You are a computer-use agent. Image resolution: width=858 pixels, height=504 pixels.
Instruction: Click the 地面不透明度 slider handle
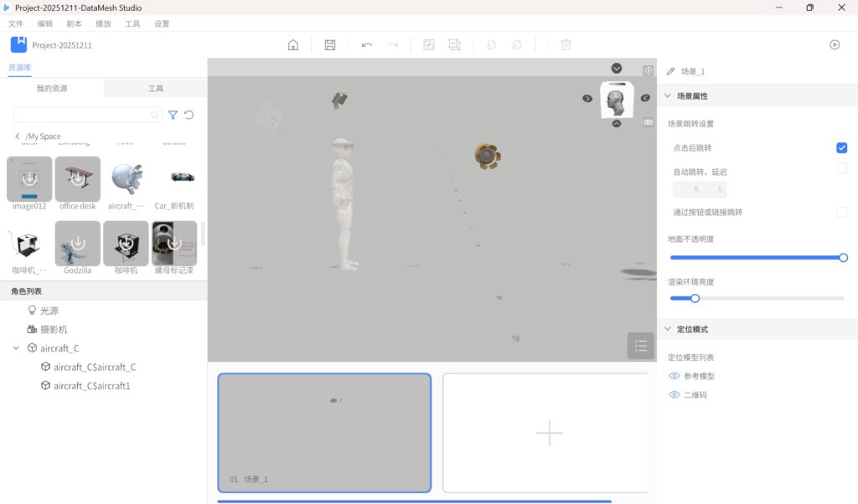(x=843, y=258)
